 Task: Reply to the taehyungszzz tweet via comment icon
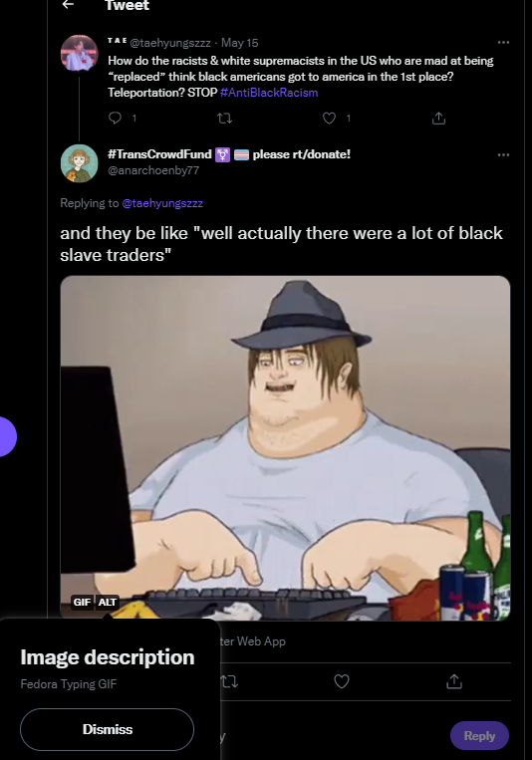115,118
